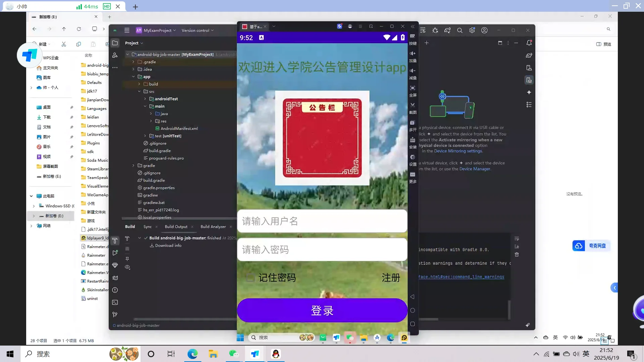The image size is (644, 362).
Task: Click the Download info link
Action: pos(168,245)
